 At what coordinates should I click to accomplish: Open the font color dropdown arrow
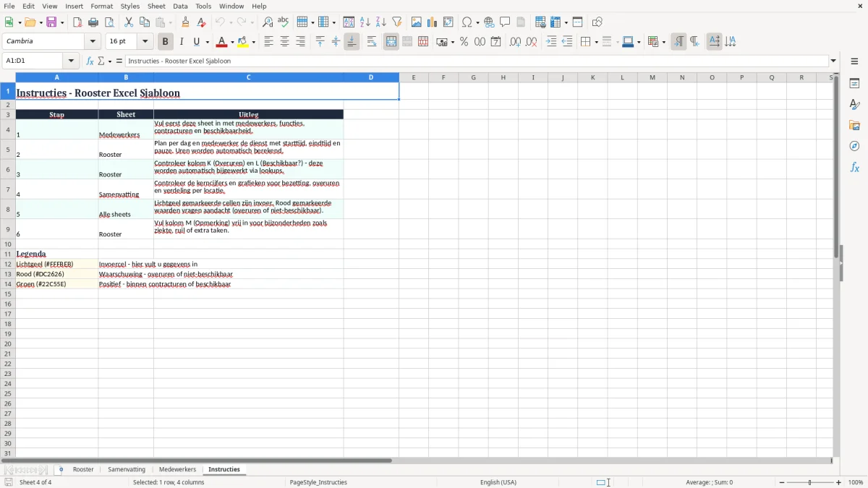click(232, 42)
